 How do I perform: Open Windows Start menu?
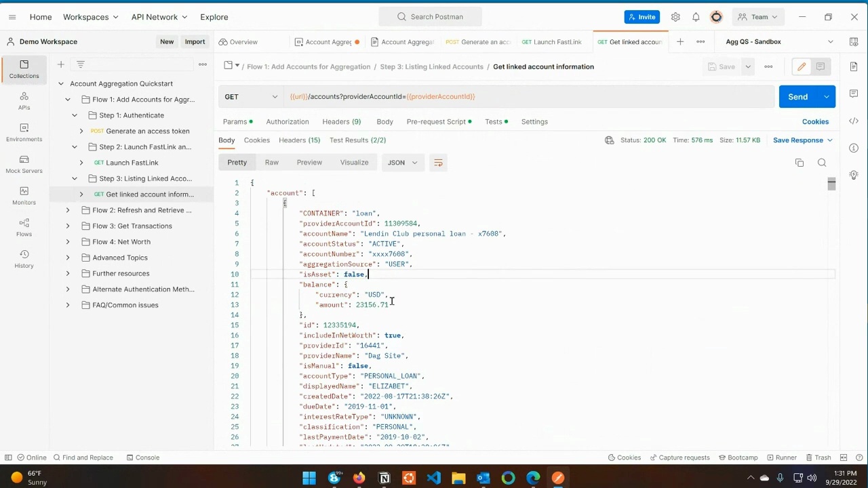(x=309, y=478)
